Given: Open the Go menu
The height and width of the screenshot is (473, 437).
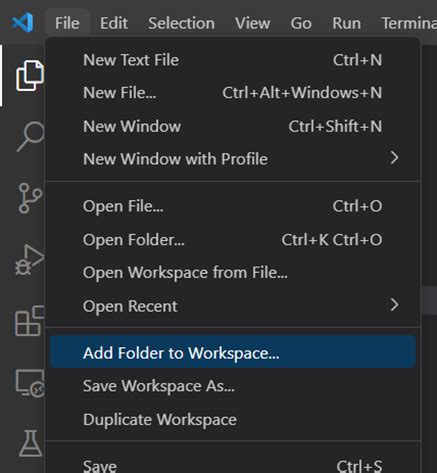Looking at the screenshot, I should coord(301,23).
